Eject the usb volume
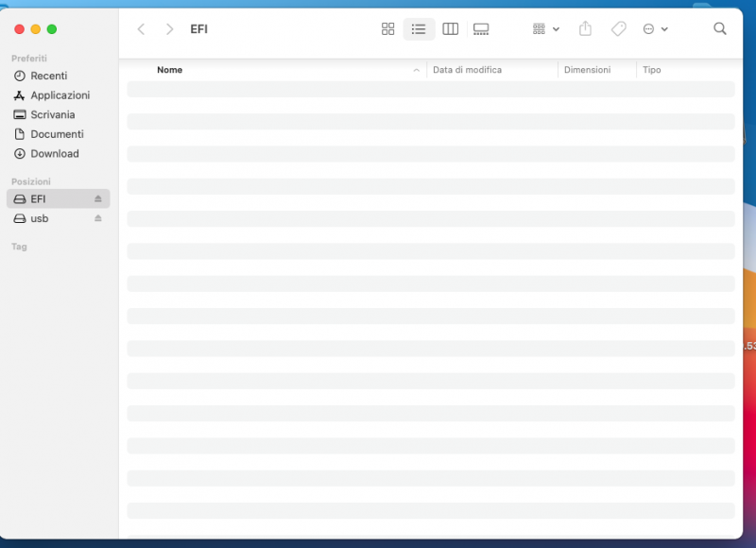The height and width of the screenshot is (548, 756). click(x=98, y=219)
